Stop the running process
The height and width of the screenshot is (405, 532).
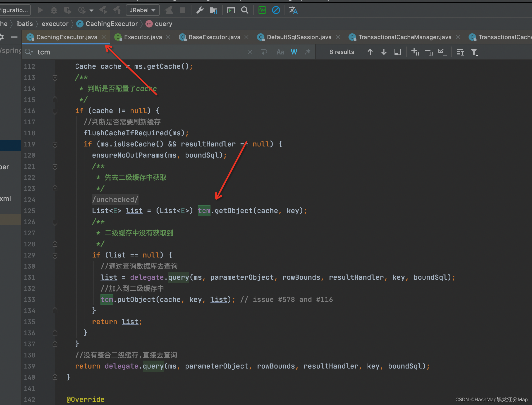182,10
